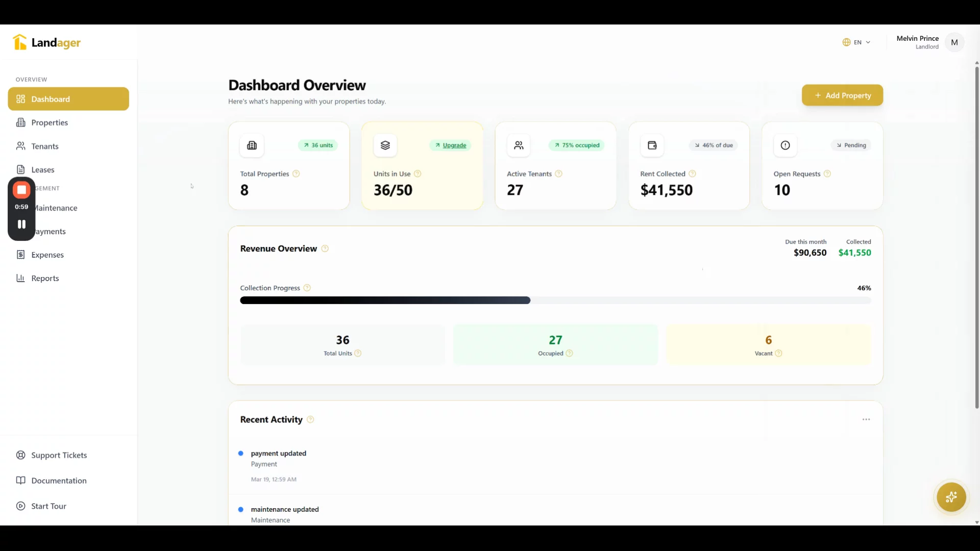Open Recent Activity three-dots options menu
This screenshot has width=980, height=551.
[x=866, y=419]
